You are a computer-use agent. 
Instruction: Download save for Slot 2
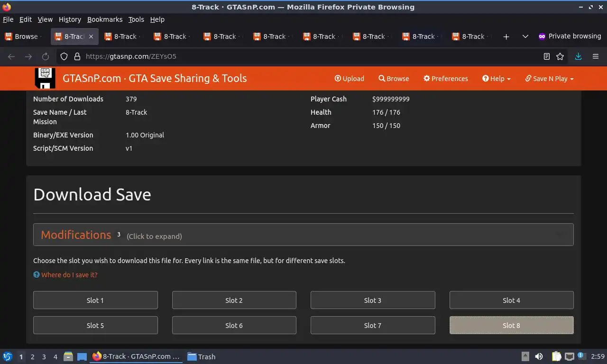234,300
